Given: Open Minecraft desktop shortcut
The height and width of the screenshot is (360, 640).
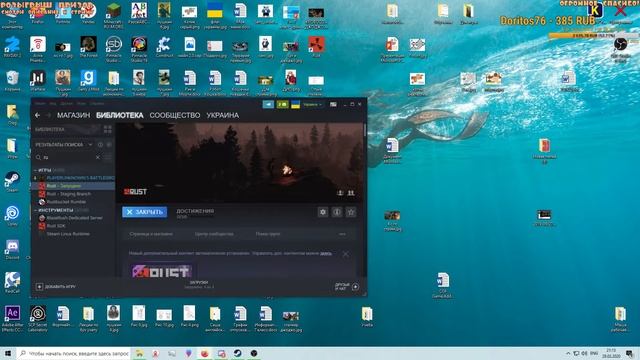Looking at the screenshot, I should point(113,16).
